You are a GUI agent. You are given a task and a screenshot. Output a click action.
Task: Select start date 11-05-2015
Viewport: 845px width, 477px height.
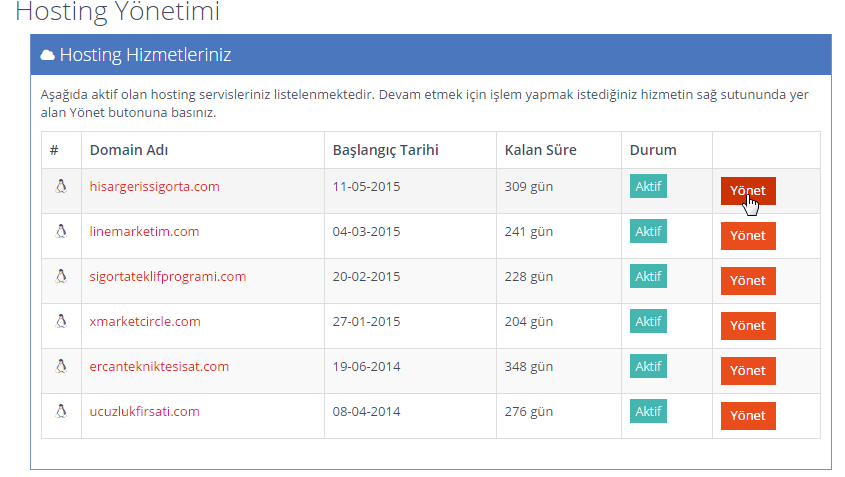point(366,186)
